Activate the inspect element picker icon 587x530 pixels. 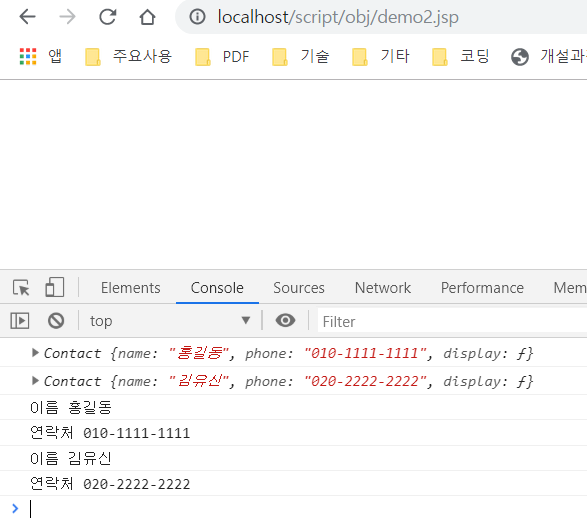(x=21, y=287)
